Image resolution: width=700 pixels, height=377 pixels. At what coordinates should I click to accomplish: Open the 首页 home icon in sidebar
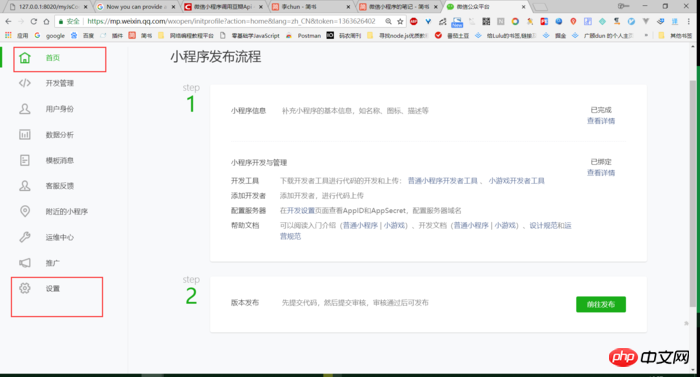pos(25,58)
